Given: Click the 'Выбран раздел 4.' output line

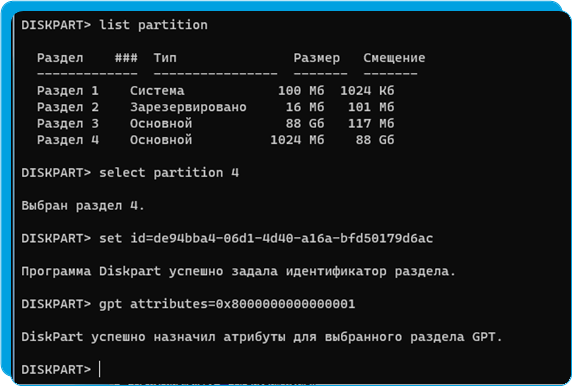Looking at the screenshot, I should [x=83, y=205].
